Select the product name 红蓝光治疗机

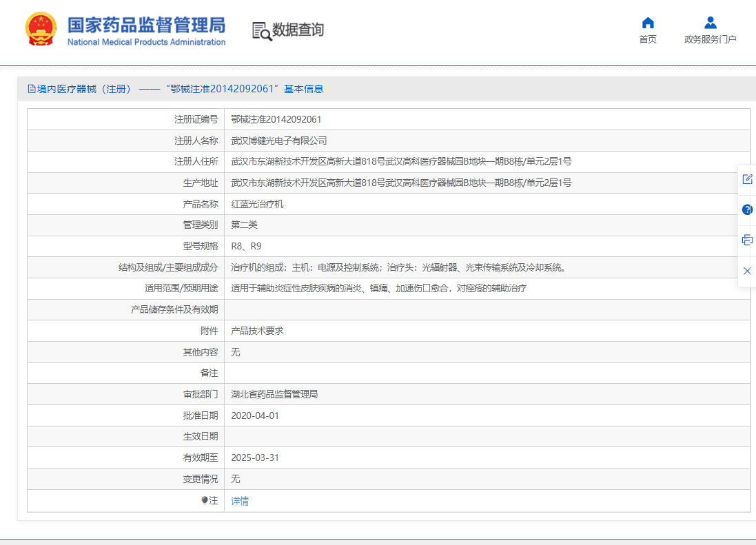257,204
